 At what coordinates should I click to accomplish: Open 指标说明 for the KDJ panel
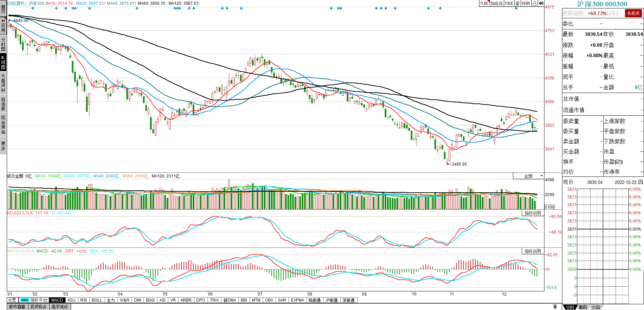click(533, 213)
